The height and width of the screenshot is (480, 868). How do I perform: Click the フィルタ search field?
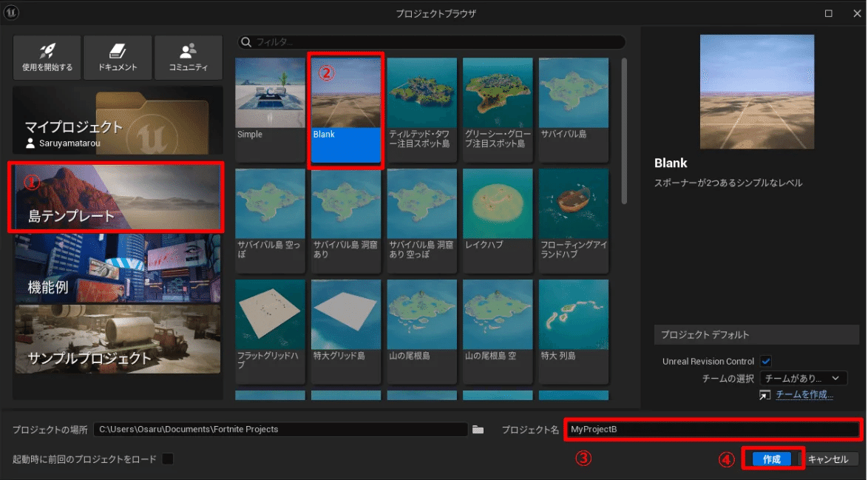[x=432, y=42]
